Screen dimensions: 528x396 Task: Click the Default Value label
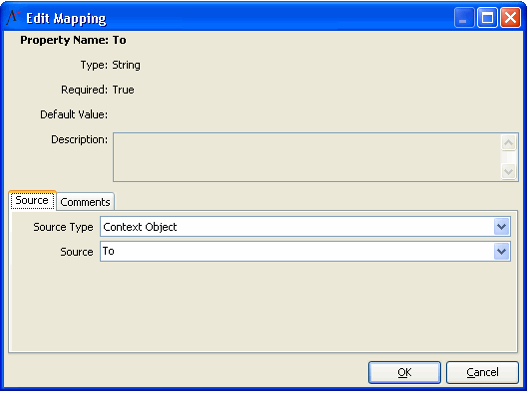point(74,114)
